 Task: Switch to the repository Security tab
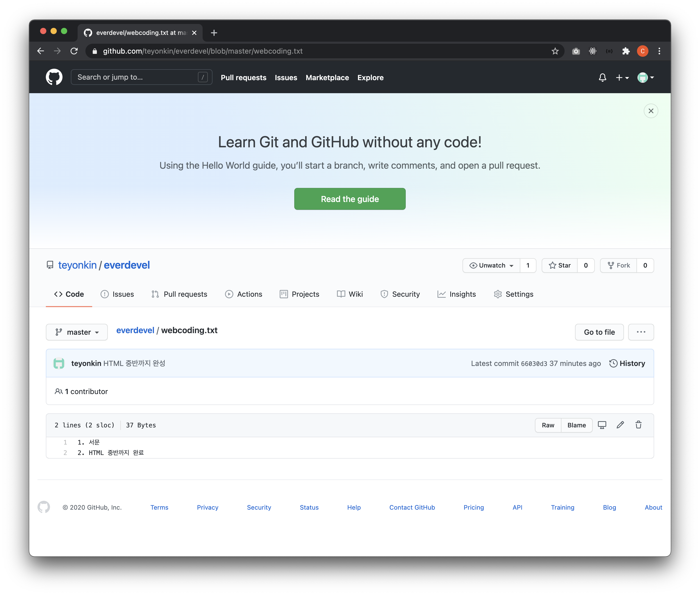pos(400,294)
